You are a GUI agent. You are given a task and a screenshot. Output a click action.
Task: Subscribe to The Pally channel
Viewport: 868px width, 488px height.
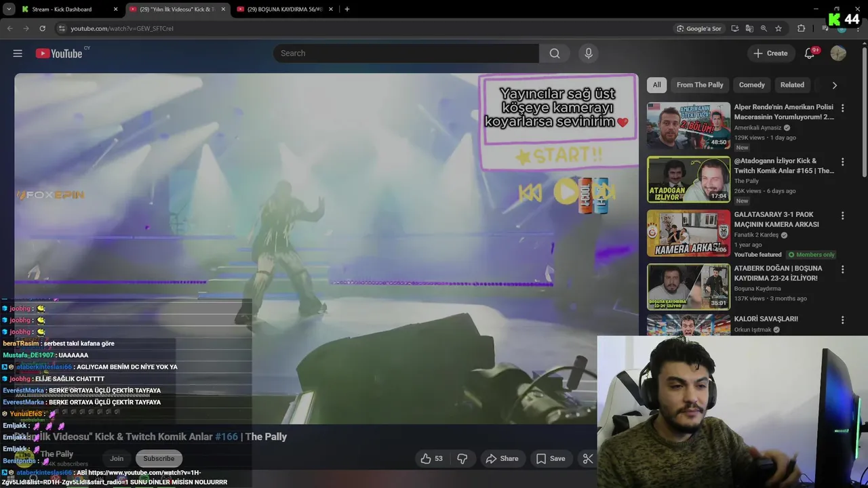click(159, 459)
